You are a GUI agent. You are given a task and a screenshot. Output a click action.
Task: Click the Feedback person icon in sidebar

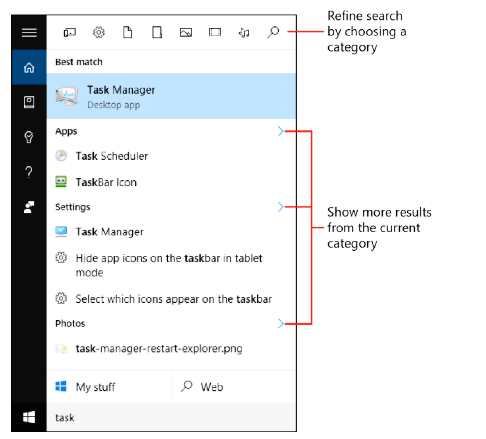tap(29, 207)
